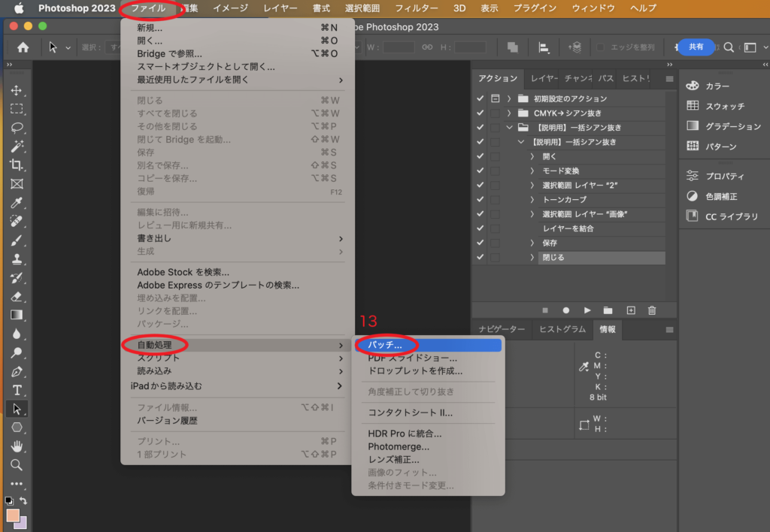Select the Path Selection tool

point(17,409)
